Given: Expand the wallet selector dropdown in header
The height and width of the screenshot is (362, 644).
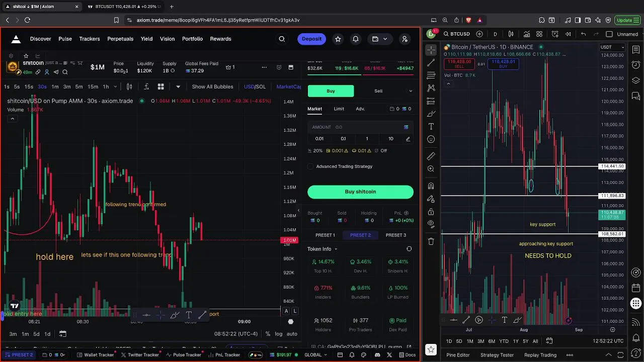Looking at the screenshot, I should pyautogui.click(x=380, y=39).
